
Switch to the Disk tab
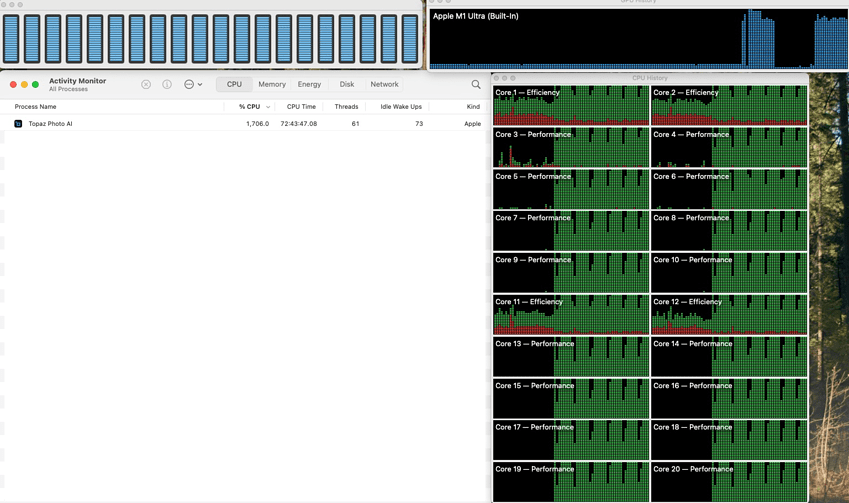click(347, 84)
